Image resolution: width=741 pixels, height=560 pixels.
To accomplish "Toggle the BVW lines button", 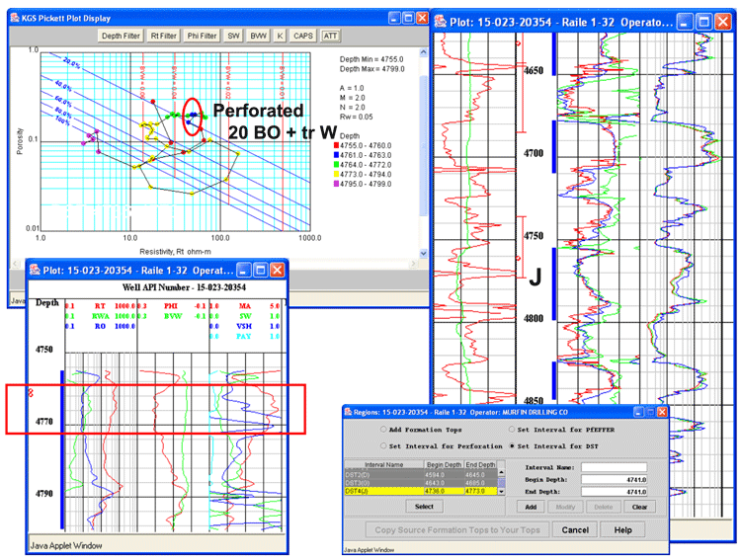I will (258, 36).
